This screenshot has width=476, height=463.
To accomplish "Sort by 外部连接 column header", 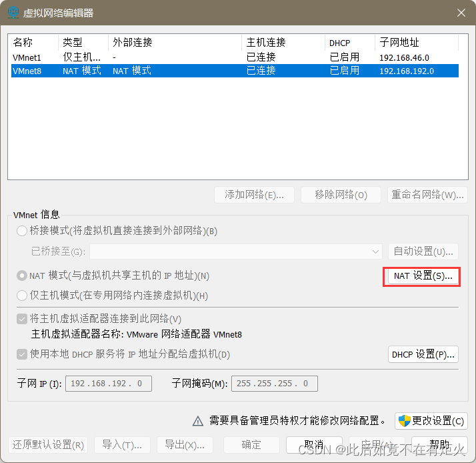I will pyautogui.click(x=175, y=42).
